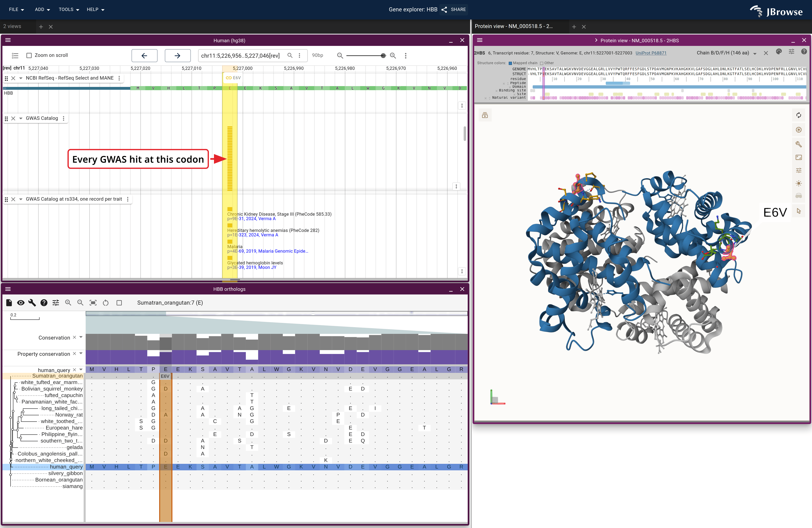
Task: Open UniProt P68871 link
Action: [651, 53]
